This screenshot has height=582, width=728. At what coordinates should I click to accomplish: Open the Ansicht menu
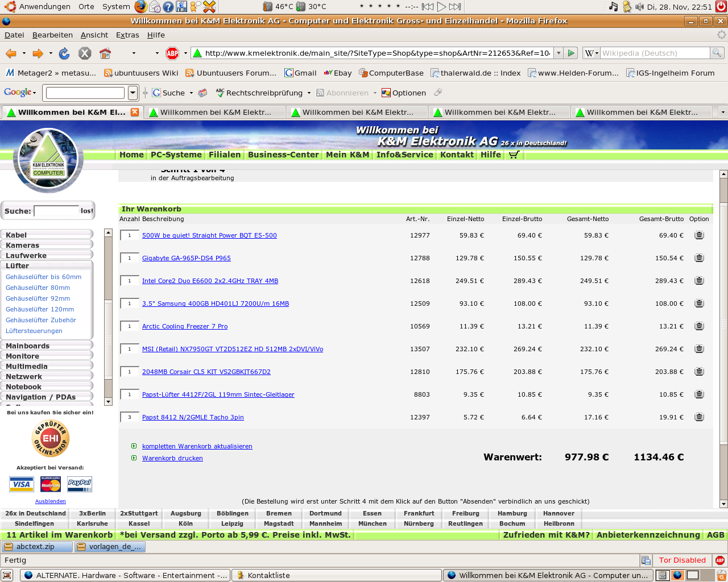[x=94, y=35]
